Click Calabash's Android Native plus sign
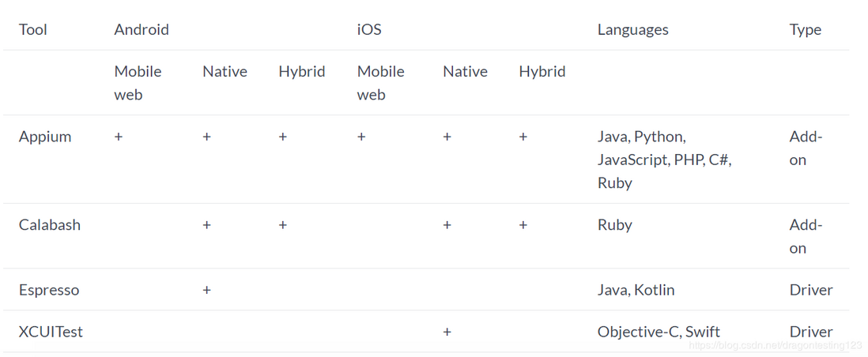Image resolution: width=868 pixels, height=357 pixels. tap(206, 225)
